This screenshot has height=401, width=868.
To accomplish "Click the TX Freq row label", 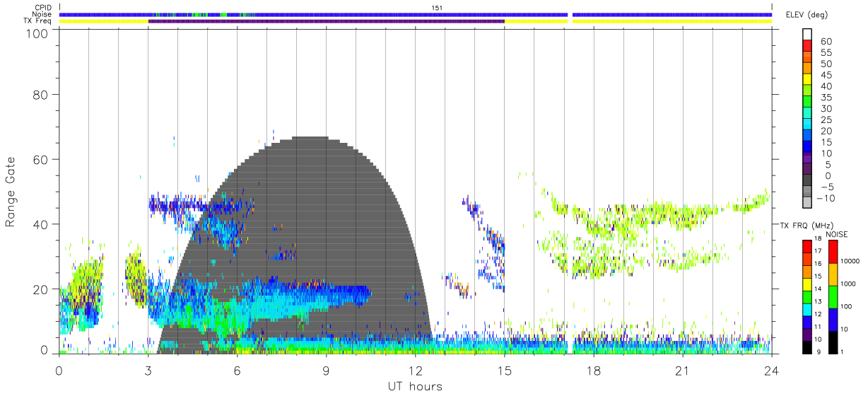I will coord(38,21).
